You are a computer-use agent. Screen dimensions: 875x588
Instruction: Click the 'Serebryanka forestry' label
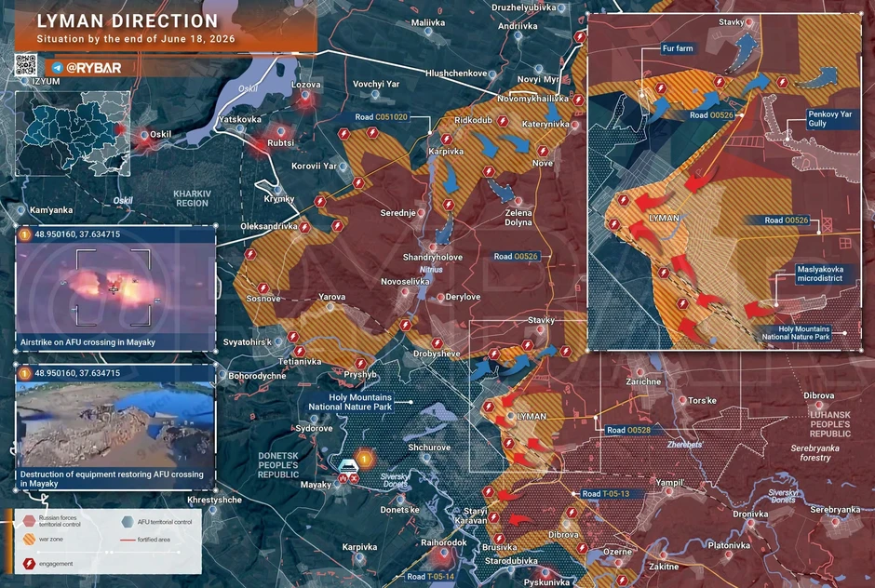click(814, 453)
